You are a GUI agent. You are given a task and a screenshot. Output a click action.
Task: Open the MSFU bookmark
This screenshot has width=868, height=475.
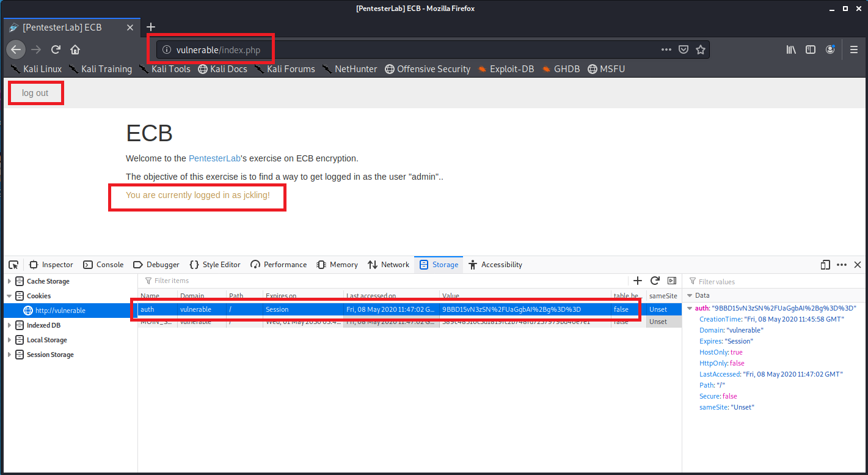[607, 69]
